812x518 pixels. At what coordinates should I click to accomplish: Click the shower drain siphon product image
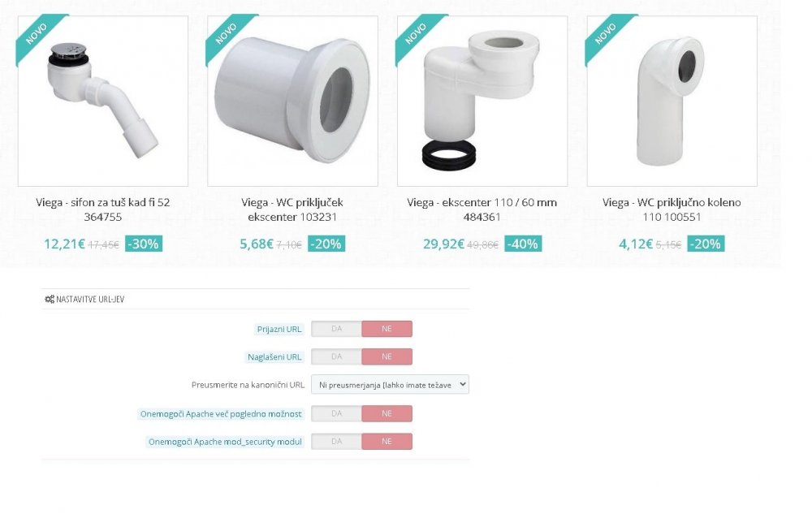click(x=103, y=101)
